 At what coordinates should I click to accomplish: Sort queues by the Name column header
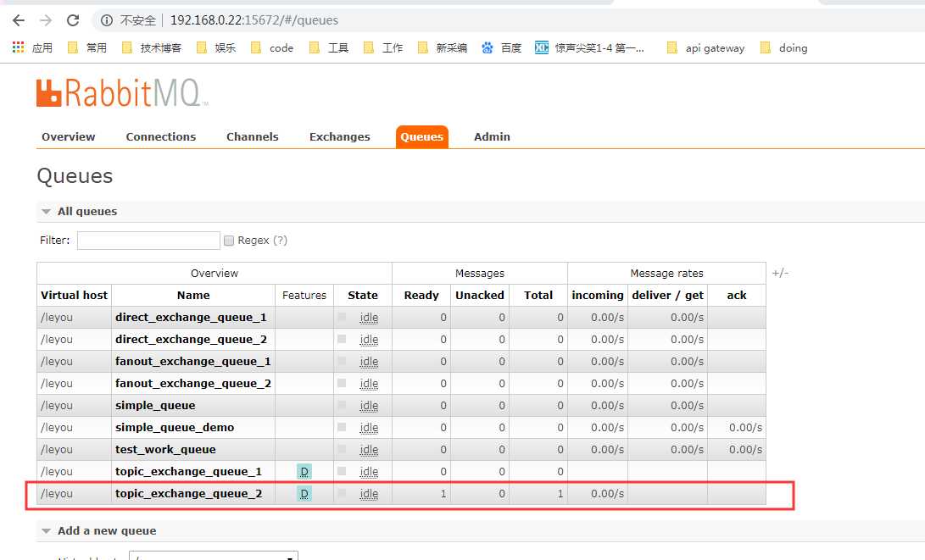coord(193,296)
